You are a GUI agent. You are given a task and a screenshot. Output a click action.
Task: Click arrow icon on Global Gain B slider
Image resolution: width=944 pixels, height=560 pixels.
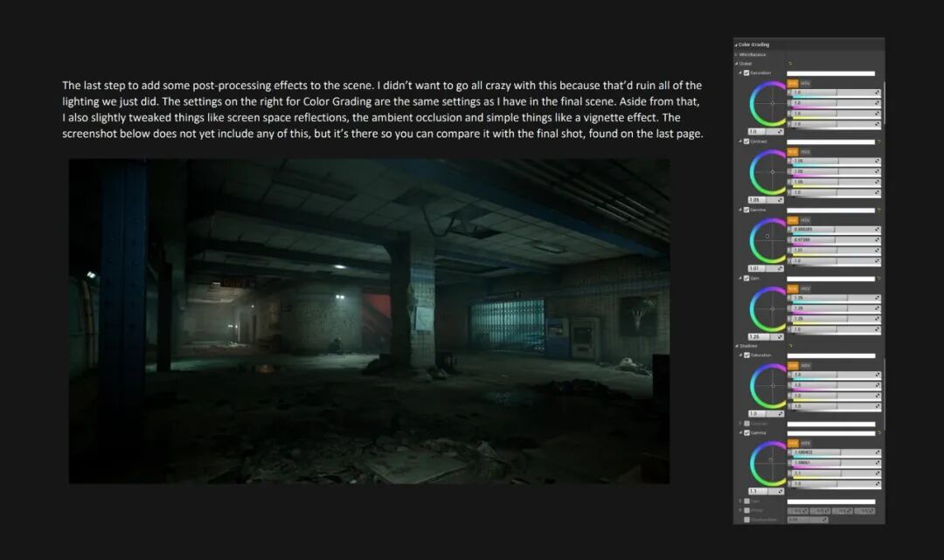(878, 319)
